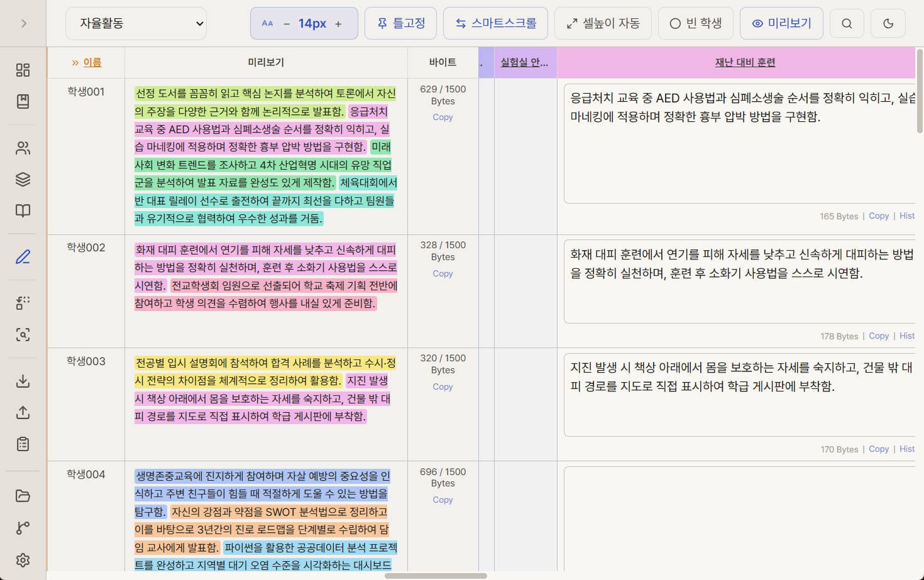Copy 학생002 preview text

coord(443,273)
